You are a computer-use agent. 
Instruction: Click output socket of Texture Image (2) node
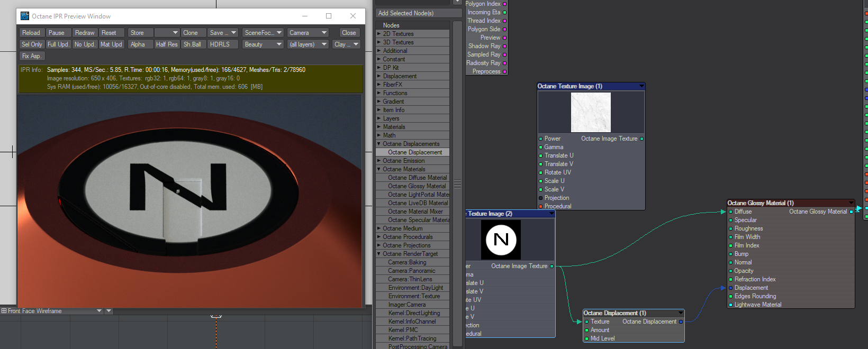(552, 266)
